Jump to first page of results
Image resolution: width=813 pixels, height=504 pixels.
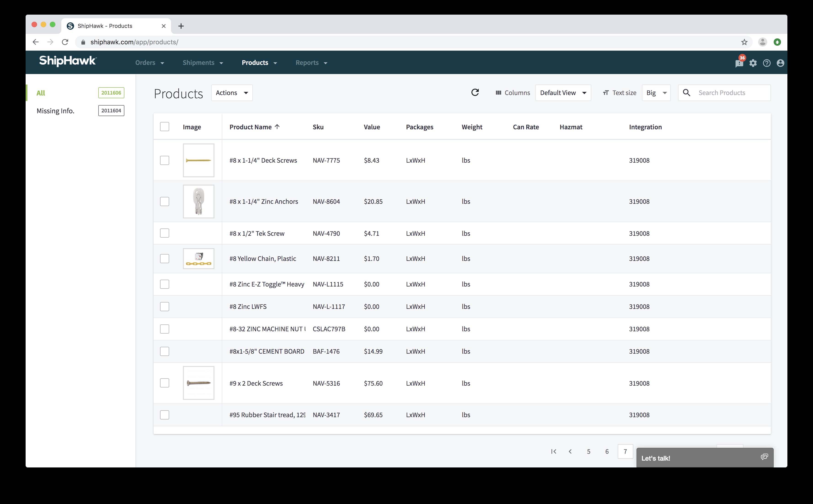coord(554,451)
